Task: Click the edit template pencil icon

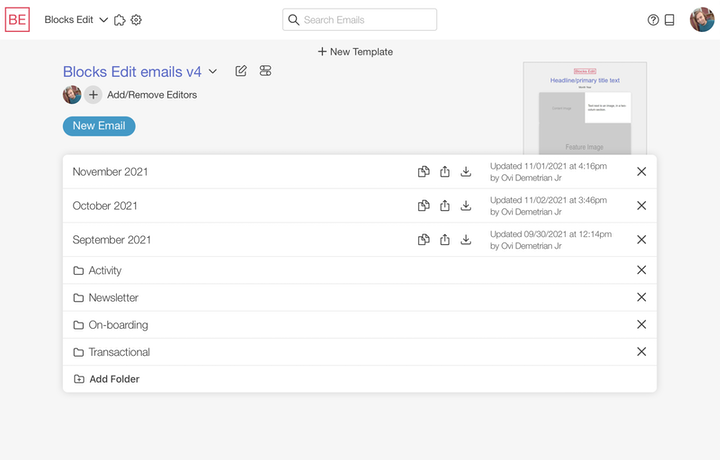Action: tap(241, 71)
